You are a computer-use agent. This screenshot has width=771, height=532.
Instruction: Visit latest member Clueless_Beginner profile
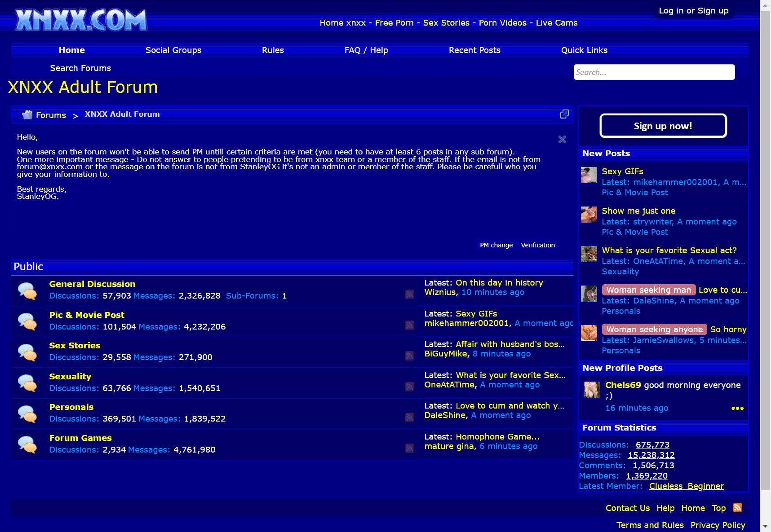pos(687,486)
